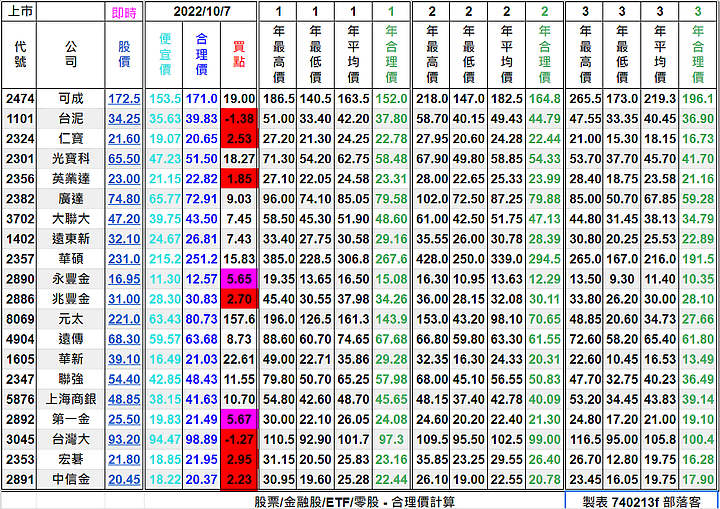Viewport: 720px width, 509px height.
Task: Click the 32.10 price link for 遠東新
Action: [124, 239]
